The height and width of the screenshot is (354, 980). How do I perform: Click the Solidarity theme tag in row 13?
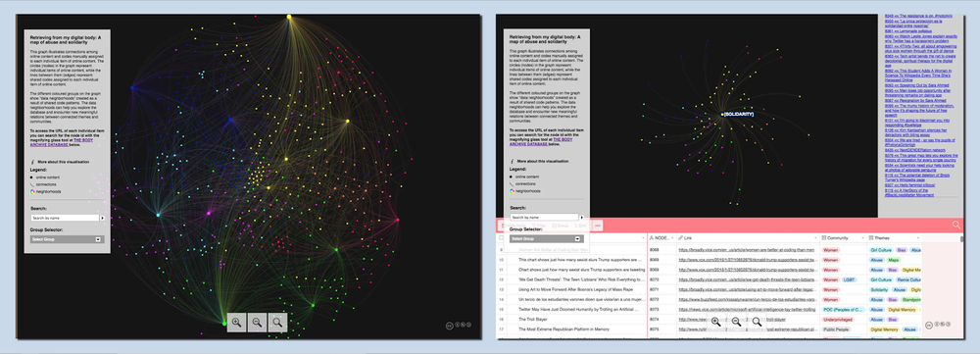coord(879,289)
